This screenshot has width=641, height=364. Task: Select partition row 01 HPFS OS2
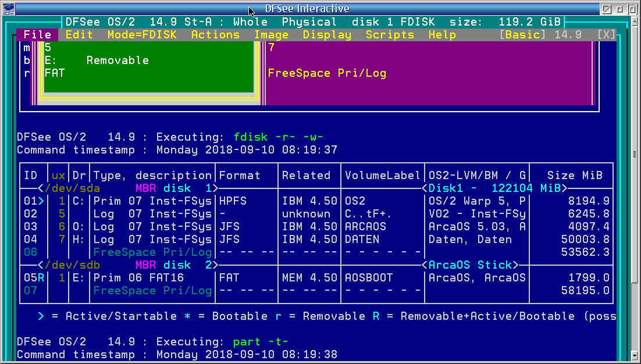pyautogui.click(x=316, y=201)
